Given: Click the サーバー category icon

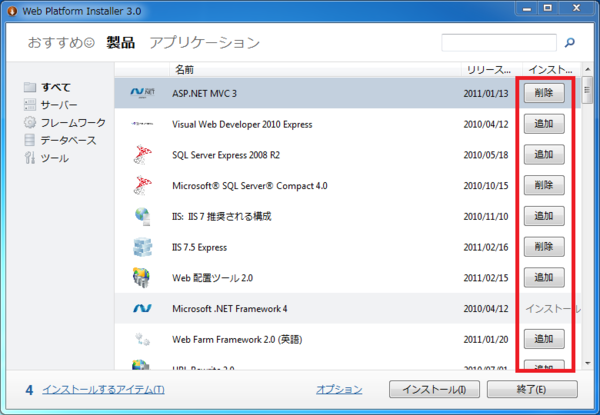Looking at the screenshot, I should 30,105.
